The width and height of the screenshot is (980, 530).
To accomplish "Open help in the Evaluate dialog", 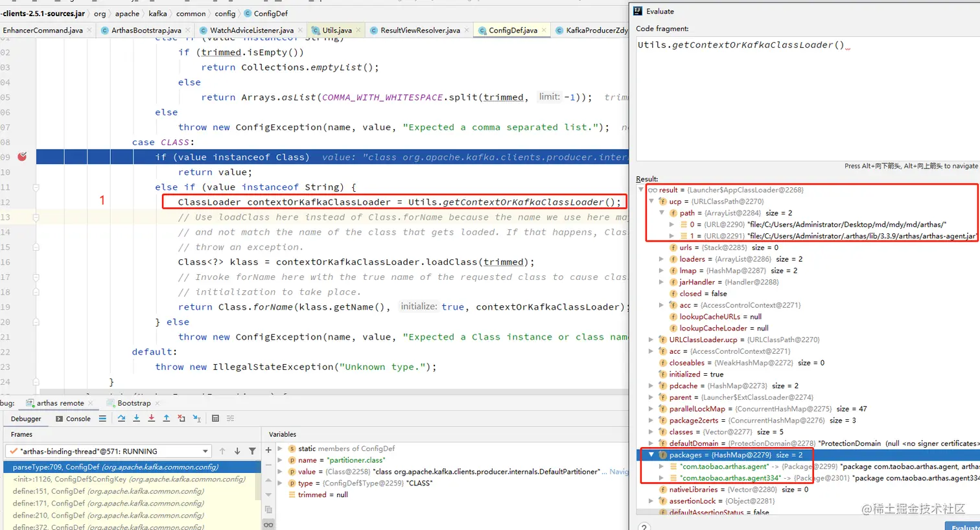I will [x=644, y=527].
